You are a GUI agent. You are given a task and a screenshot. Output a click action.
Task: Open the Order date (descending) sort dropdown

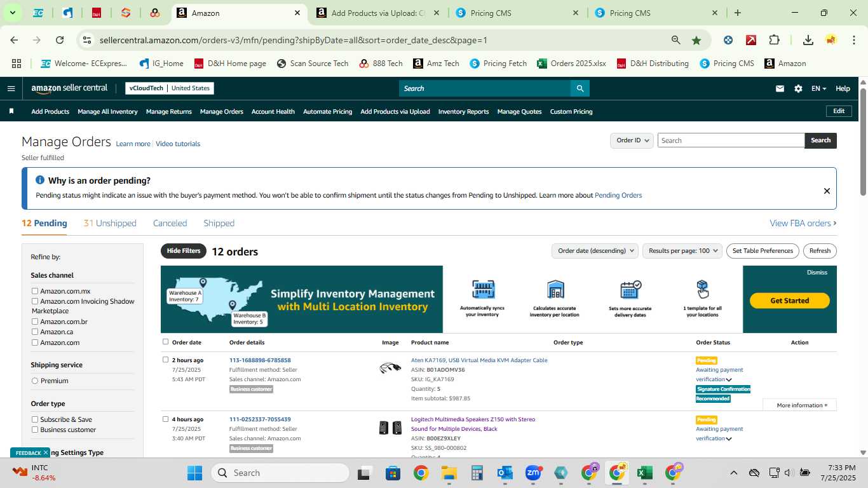pyautogui.click(x=594, y=251)
